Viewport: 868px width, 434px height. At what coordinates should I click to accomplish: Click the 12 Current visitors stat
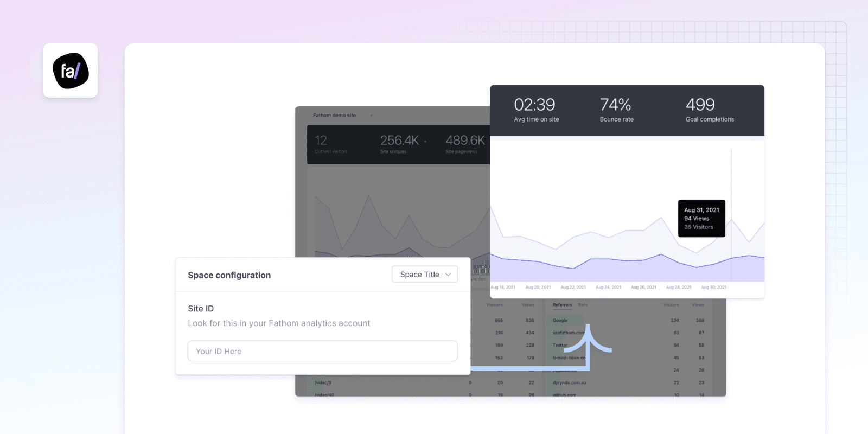pyautogui.click(x=331, y=144)
